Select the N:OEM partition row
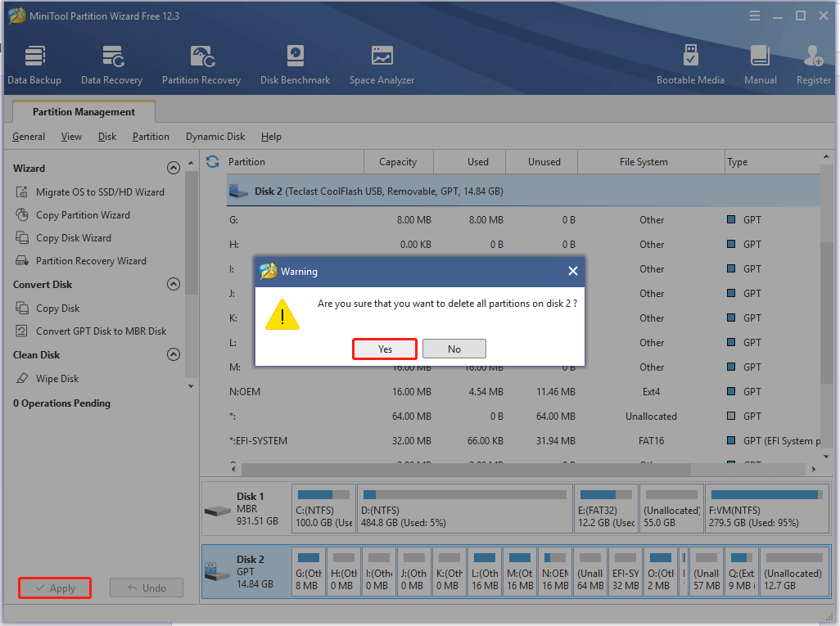 click(523, 391)
